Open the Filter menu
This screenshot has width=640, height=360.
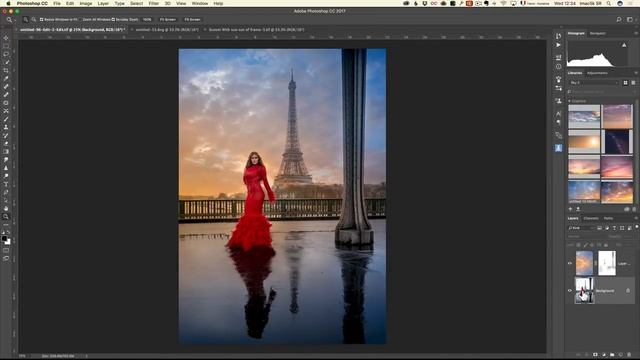point(153,4)
